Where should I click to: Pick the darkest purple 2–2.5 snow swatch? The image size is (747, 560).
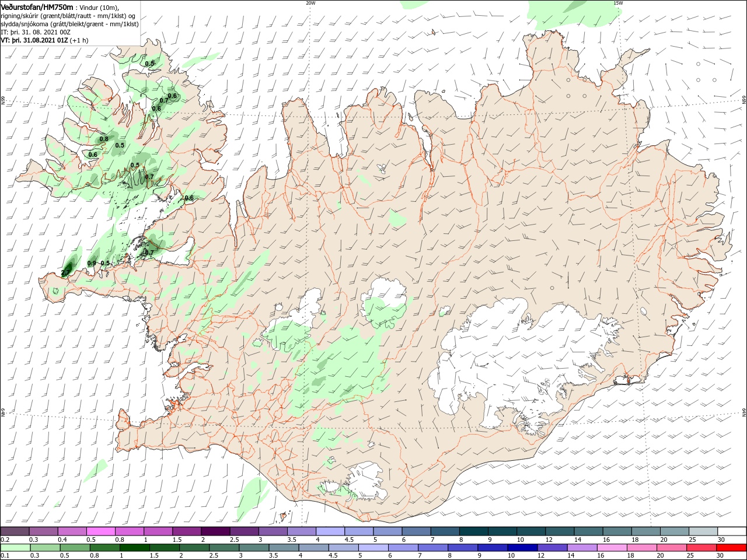215,531
